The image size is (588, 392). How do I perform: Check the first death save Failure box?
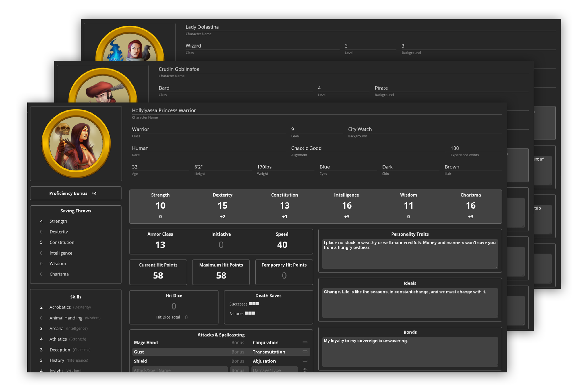(246, 313)
